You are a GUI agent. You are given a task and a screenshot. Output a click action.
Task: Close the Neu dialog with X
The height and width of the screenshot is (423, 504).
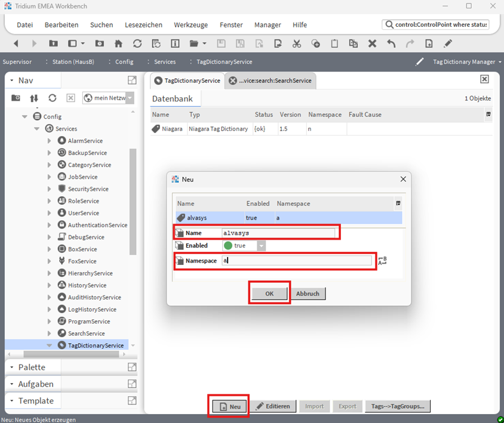[403, 179]
